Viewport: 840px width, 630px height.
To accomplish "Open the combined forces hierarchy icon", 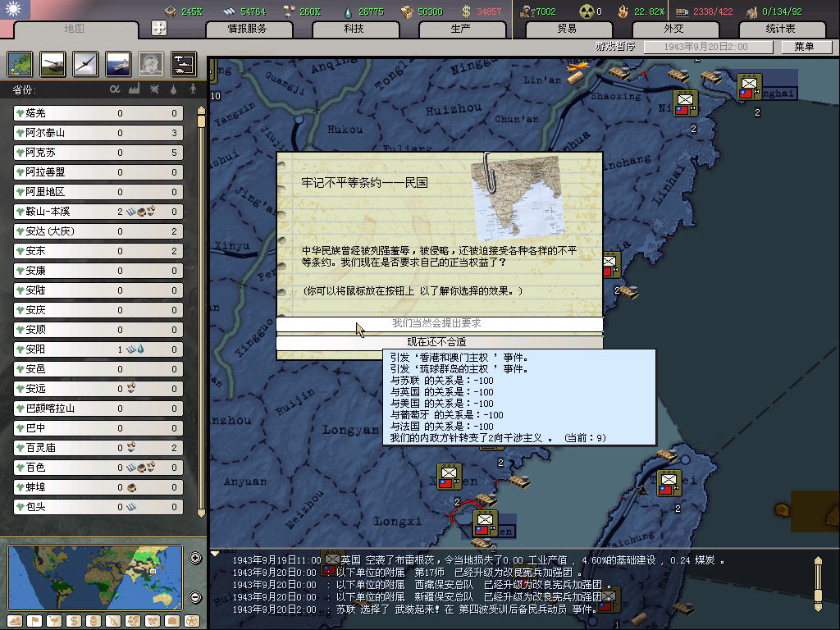I will click(183, 64).
